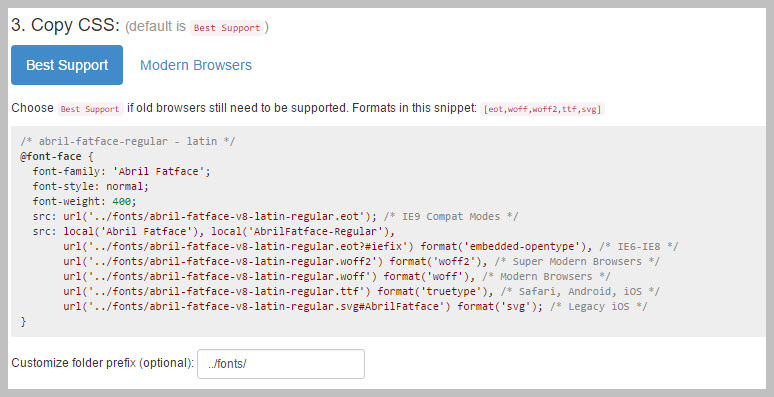Click the folder prefix input field

tap(281, 364)
